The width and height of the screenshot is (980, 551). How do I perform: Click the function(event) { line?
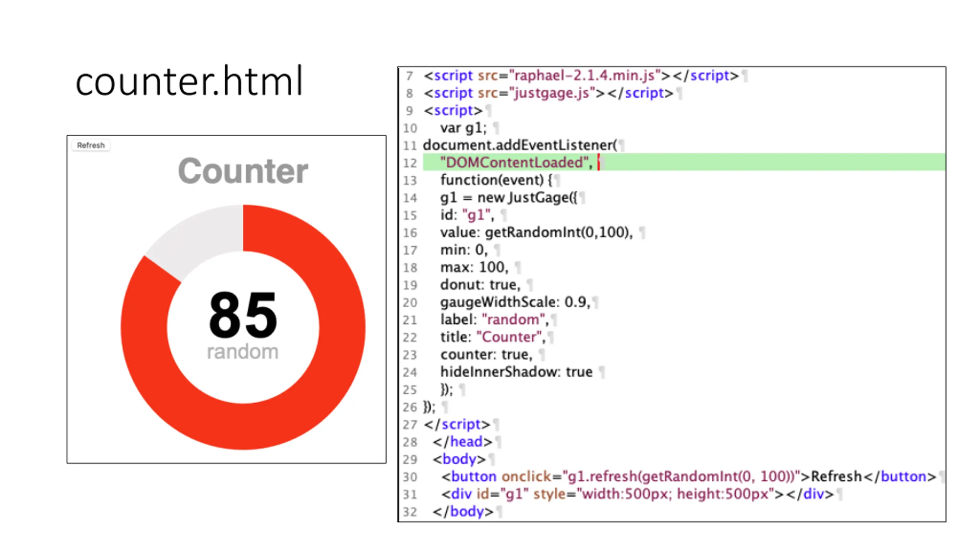496,180
